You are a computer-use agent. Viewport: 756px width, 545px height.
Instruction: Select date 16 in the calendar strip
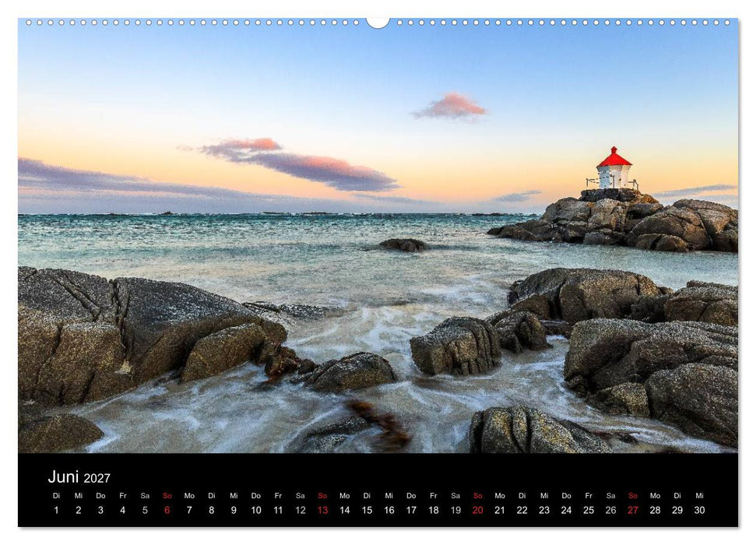pyautogui.click(x=389, y=510)
